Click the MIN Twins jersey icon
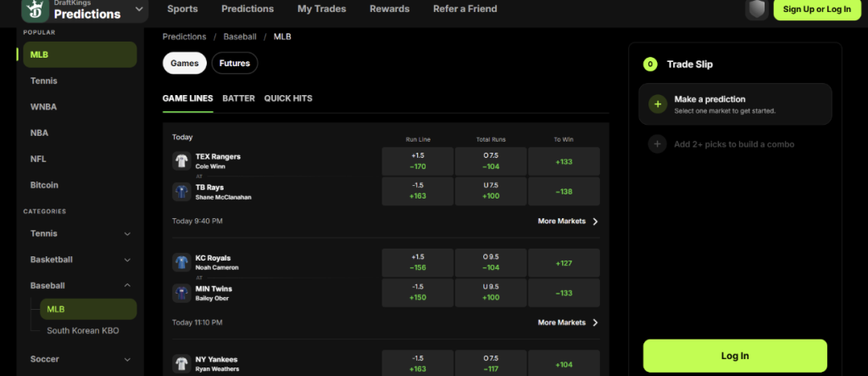868x376 pixels. point(181,294)
